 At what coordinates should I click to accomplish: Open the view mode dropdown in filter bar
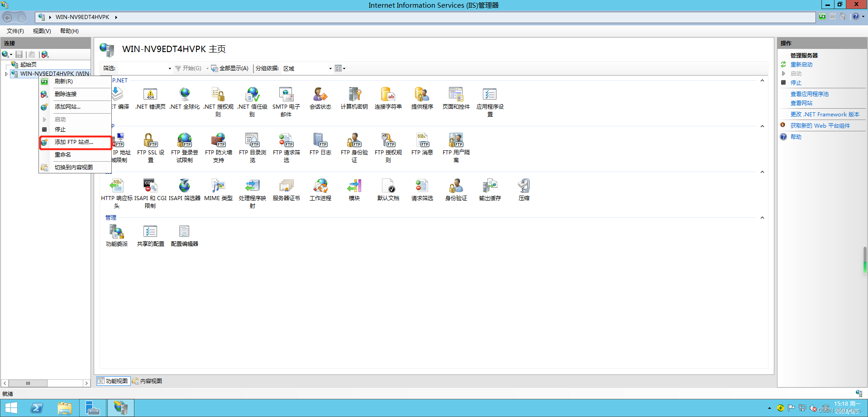[x=340, y=68]
